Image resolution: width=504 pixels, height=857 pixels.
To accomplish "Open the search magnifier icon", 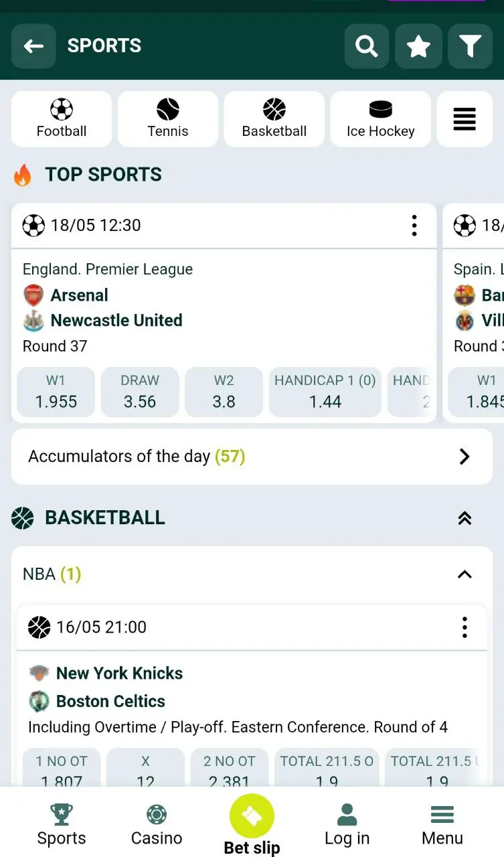I will pos(366,46).
